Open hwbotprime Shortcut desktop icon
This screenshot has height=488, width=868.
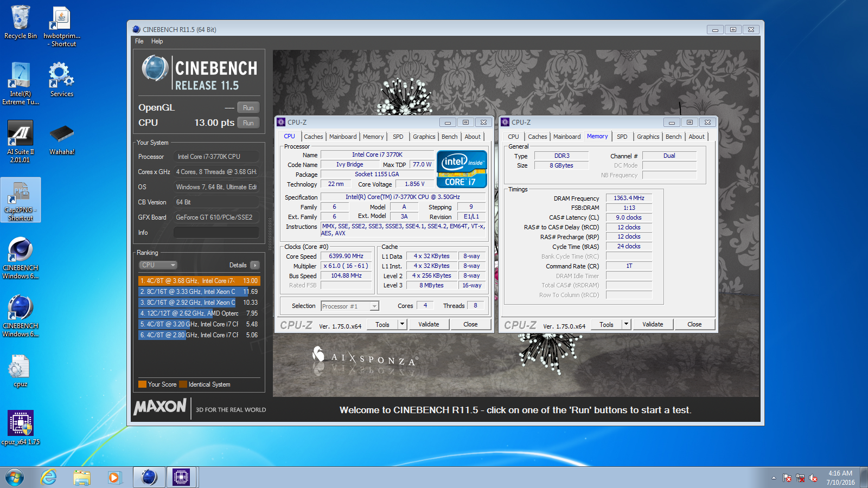[62, 27]
